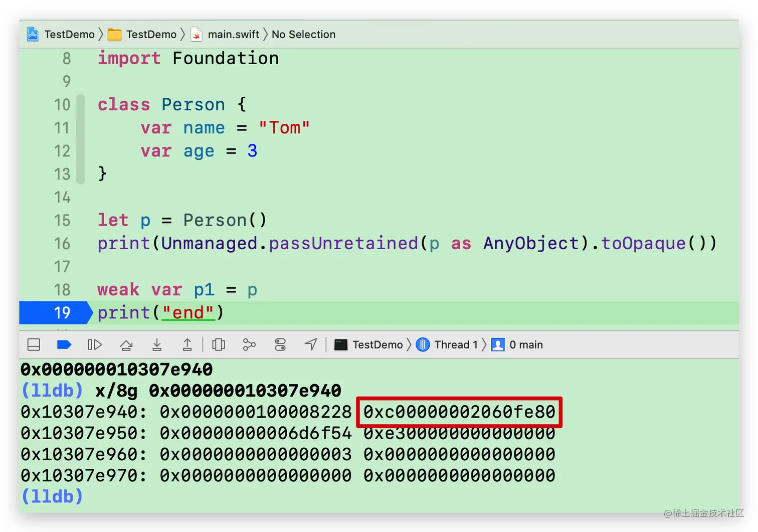The height and width of the screenshot is (532, 758).
Task: Click the age value 3
Action: coord(252,151)
